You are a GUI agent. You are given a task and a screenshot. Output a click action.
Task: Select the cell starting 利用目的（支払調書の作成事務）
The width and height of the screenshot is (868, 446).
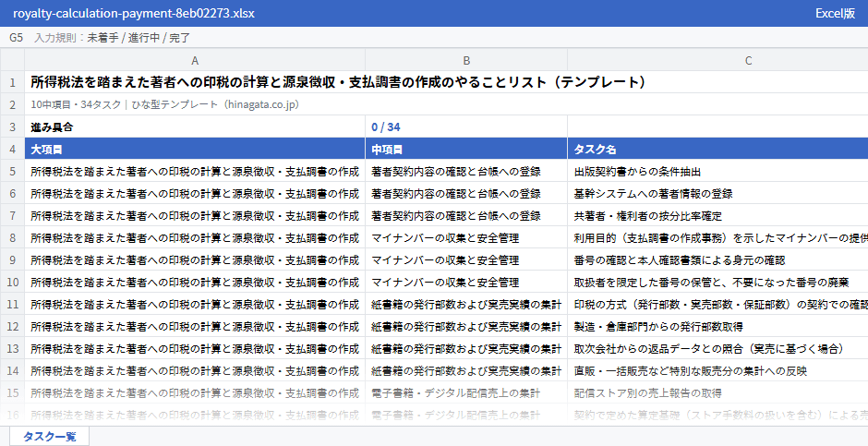click(x=717, y=237)
